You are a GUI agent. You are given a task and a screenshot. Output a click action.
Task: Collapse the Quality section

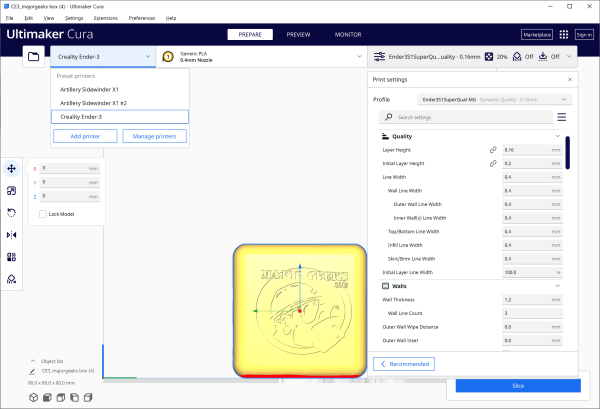(558, 136)
